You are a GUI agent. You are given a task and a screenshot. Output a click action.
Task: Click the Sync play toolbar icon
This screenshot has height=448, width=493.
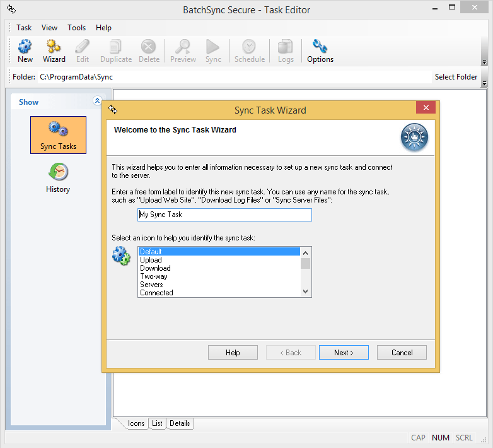pyautogui.click(x=213, y=50)
